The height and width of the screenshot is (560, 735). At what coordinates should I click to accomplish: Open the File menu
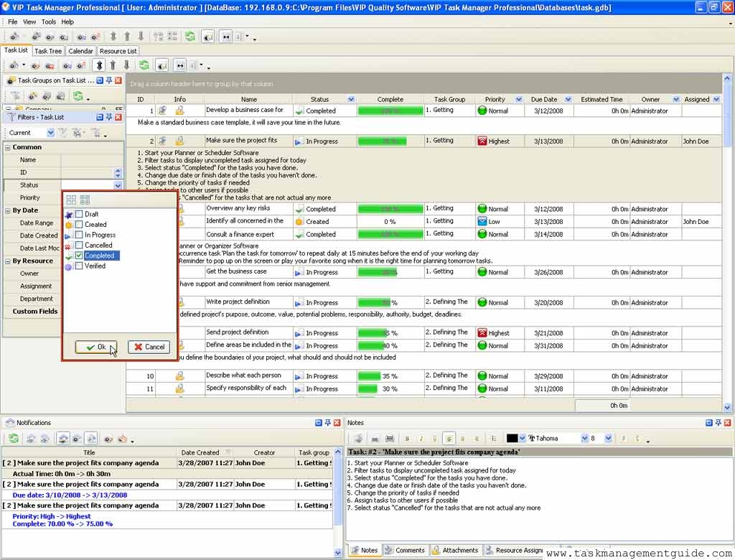(13, 22)
